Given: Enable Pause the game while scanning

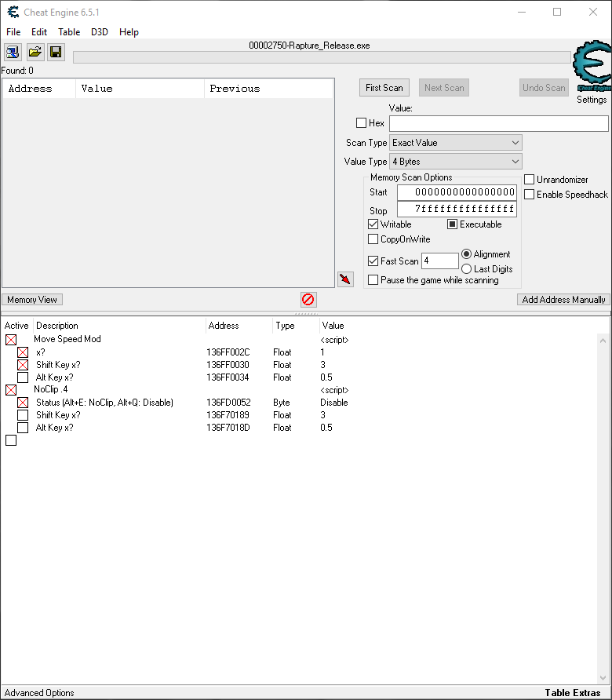Looking at the screenshot, I should (373, 280).
